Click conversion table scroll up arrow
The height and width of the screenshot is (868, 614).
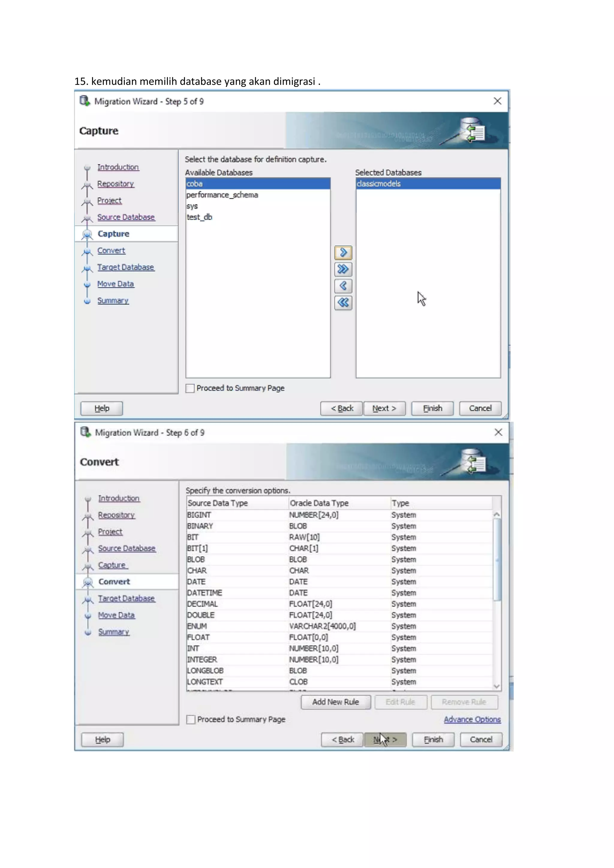[497, 515]
